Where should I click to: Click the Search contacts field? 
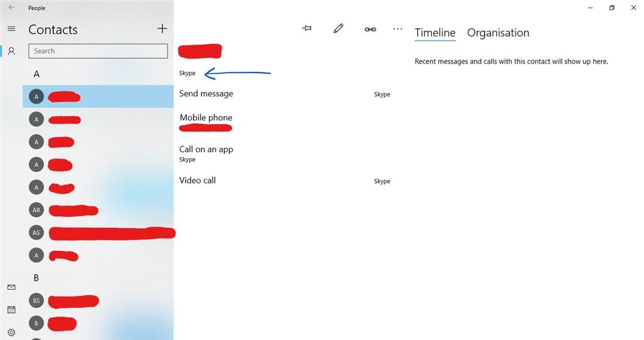98,51
